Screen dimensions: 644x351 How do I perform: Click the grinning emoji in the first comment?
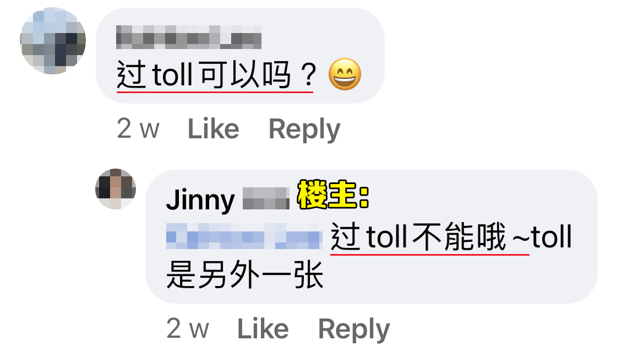click(345, 74)
